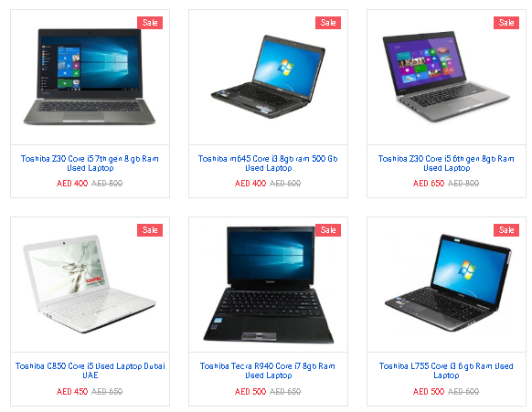Open the Toshiba Z30 Core i5 7th gen image
The width and height of the screenshot is (532, 412).
[x=90, y=77]
